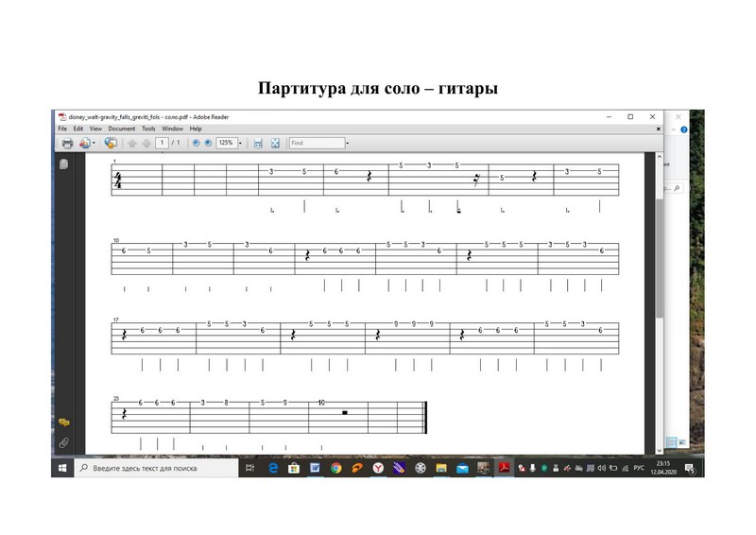Expand the 125% zoom level dropdown
Screen dimensions: 756x535
point(240,143)
